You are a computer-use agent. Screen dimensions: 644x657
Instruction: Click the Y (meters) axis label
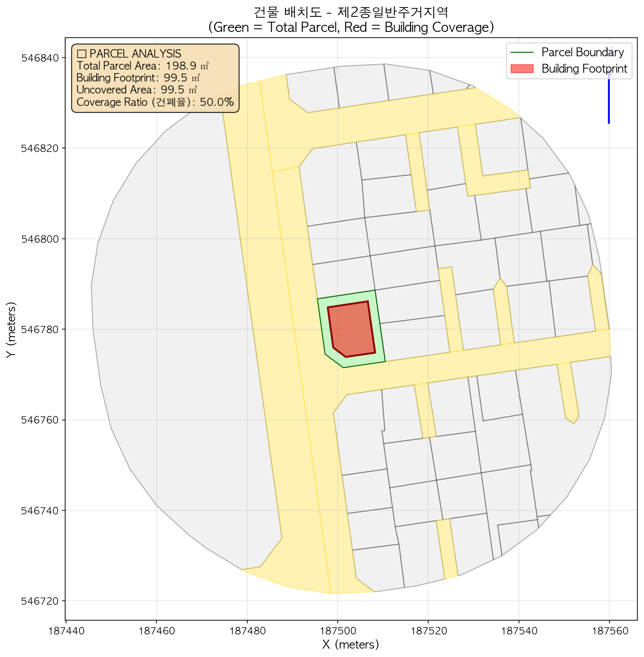coord(11,329)
